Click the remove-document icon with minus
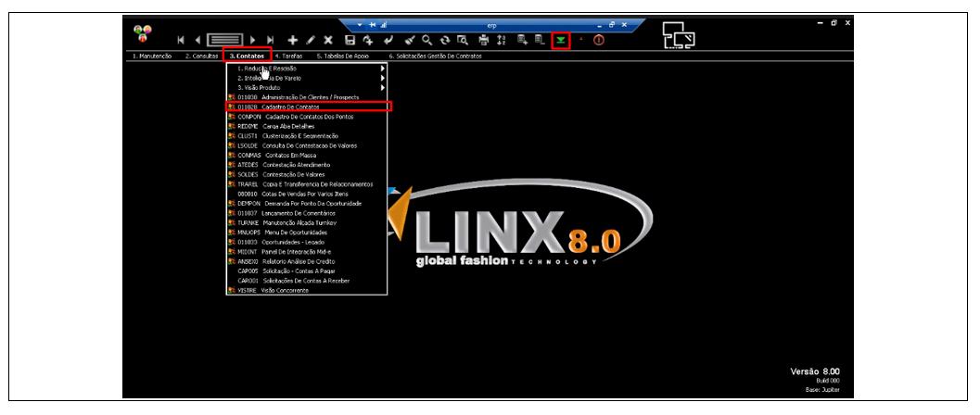980x415 pixels. (540, 40)
